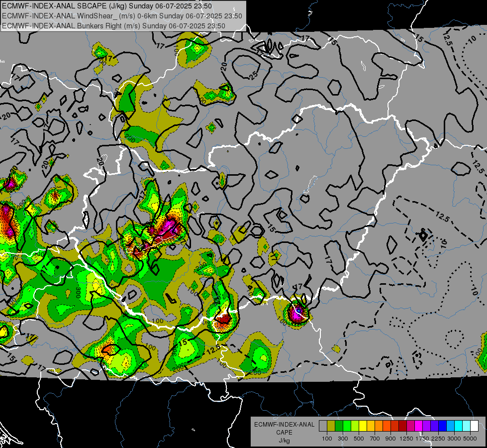The image size is (487, 448).
Task: Click the 2250 tick label in legend
Action: point(439,439)
